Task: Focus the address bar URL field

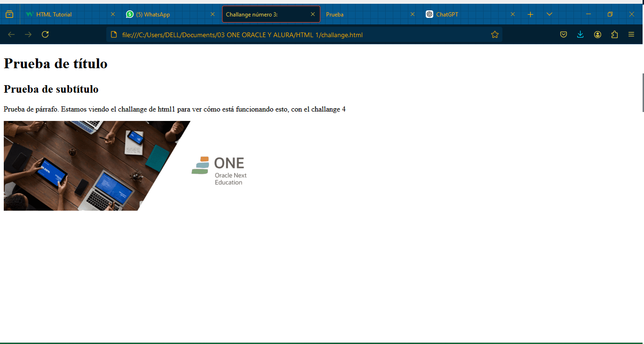Action: coord(303,35)
